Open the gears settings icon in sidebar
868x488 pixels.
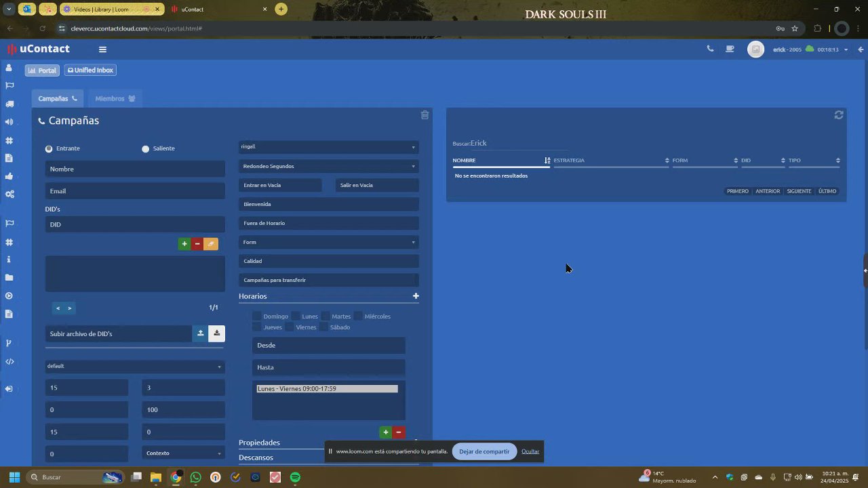[x=9, y=194]
